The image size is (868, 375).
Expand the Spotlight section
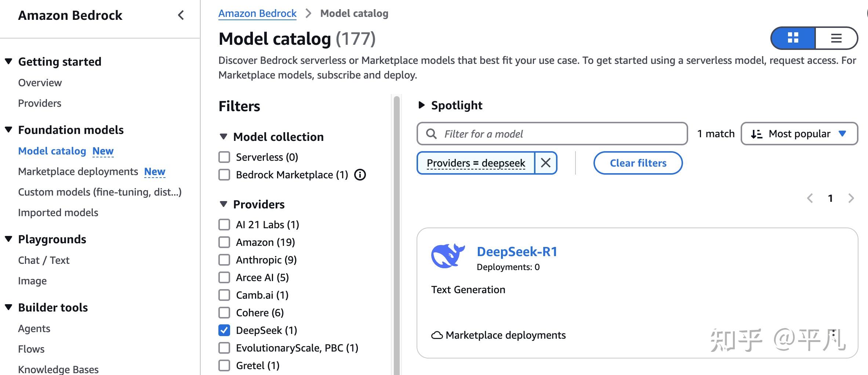(422, 105)
